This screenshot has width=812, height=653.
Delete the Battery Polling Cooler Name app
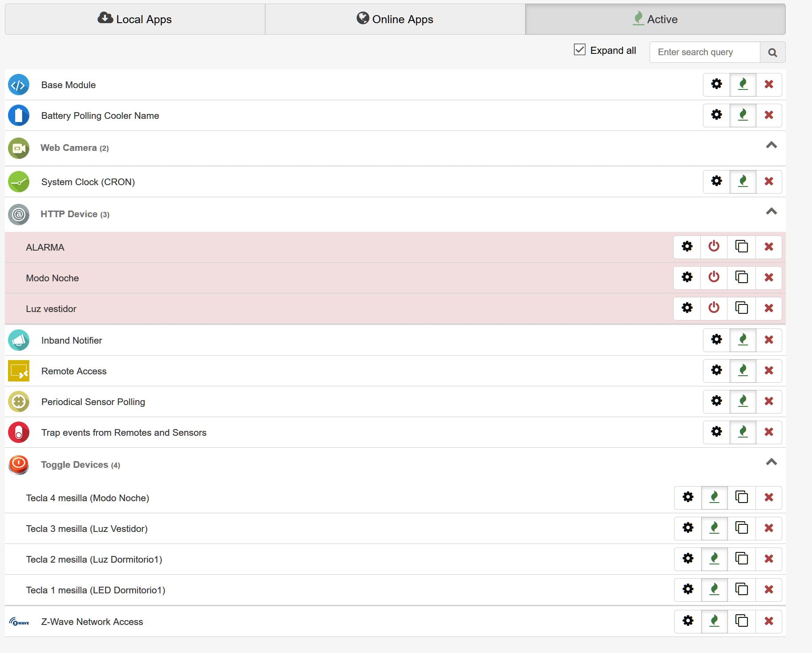[768, 115]
